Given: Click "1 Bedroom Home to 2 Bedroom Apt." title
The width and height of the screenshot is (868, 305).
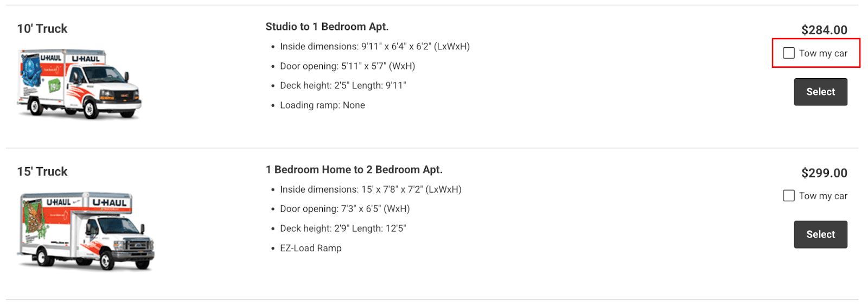Looking at the screenshot, I should (x=354, y=170).
